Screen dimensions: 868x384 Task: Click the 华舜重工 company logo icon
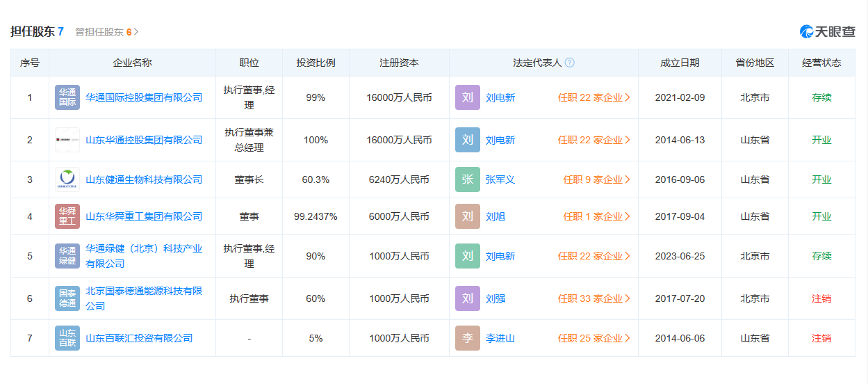[x=67, y=216]
